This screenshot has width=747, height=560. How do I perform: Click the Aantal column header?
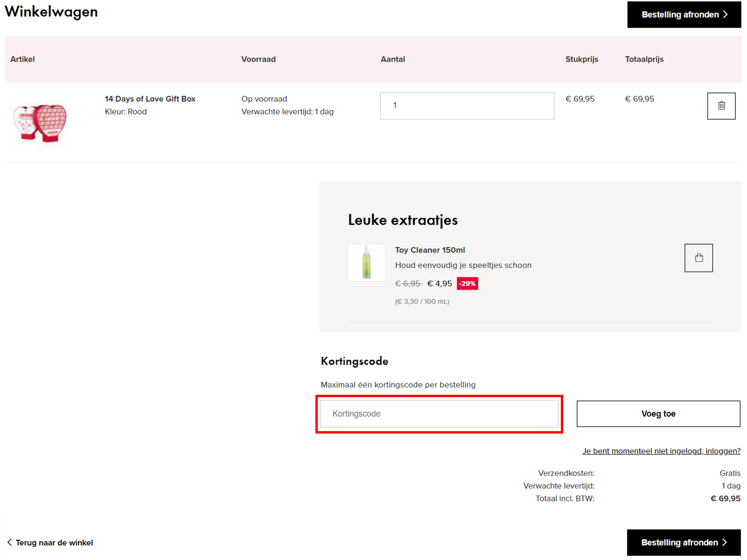[x=392, y=59]
